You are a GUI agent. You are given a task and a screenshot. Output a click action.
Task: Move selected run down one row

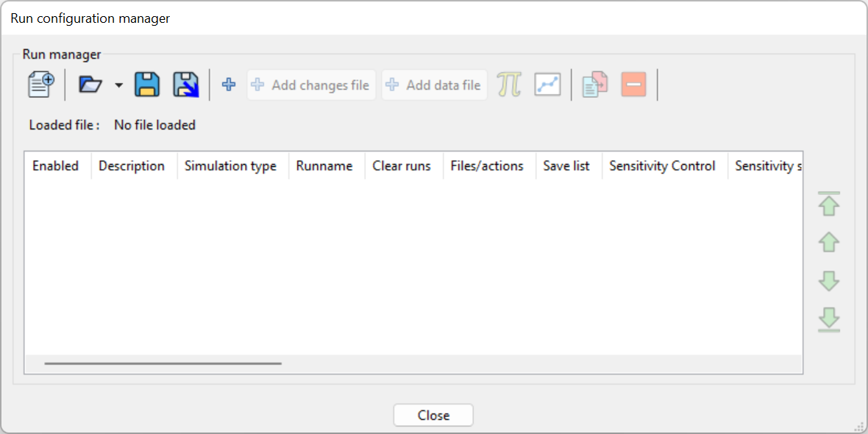[x=829, y=280]
